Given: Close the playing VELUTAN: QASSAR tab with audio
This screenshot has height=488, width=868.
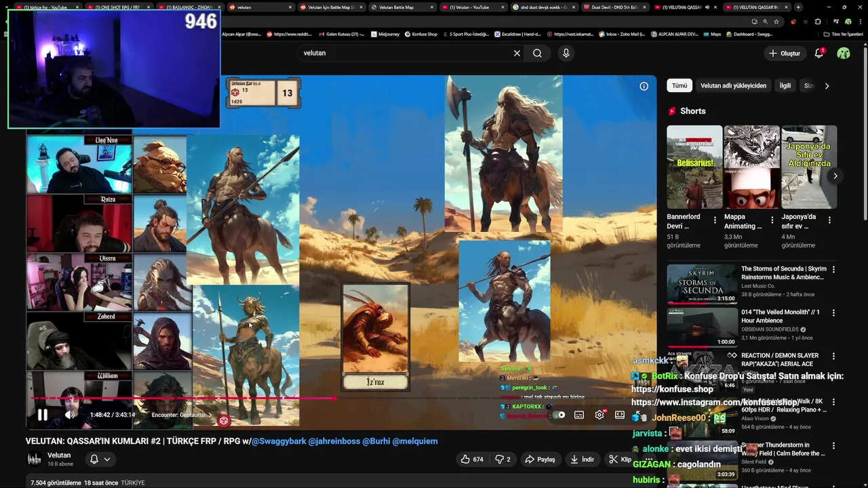Looking at the screenshot, I should 715,7.
